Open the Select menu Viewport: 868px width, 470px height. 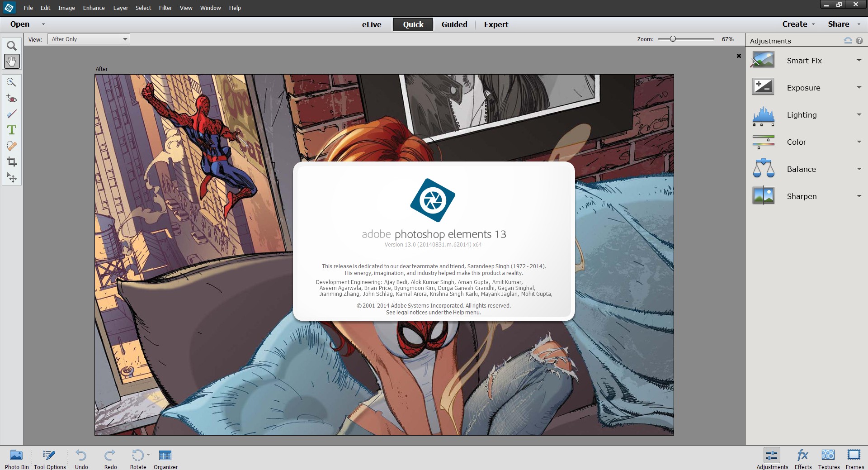143,8
